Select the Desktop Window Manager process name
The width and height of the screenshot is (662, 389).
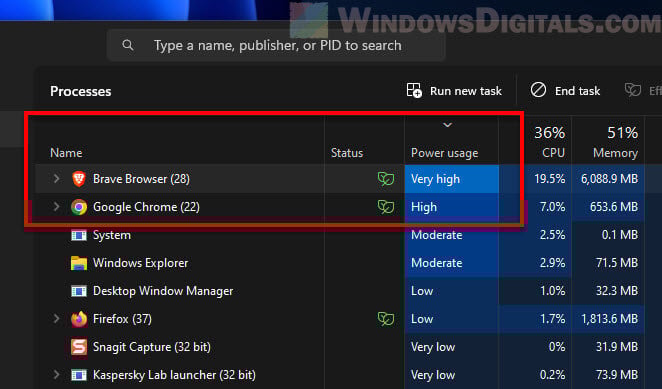pos(163,291)
